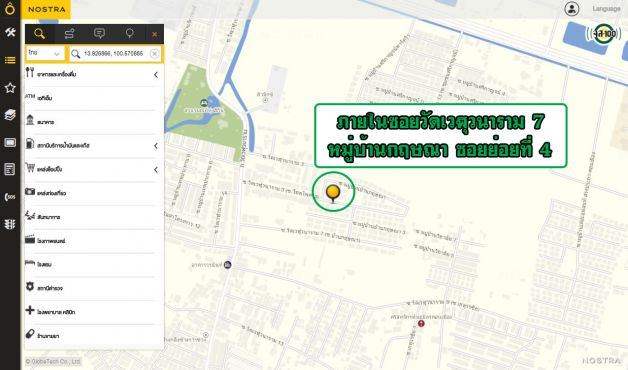Select the SOS emergency sidebar icon

[10, 197]
